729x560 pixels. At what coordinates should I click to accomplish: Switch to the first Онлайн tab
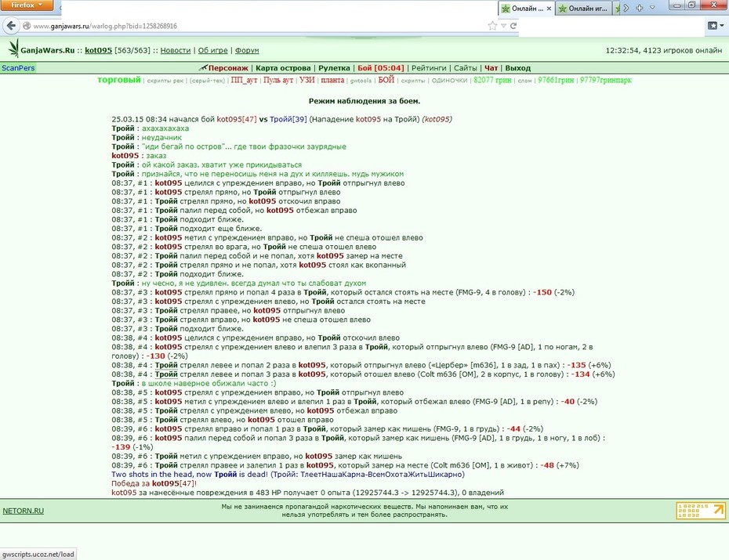pyautogui.click(x=526, y=9)
